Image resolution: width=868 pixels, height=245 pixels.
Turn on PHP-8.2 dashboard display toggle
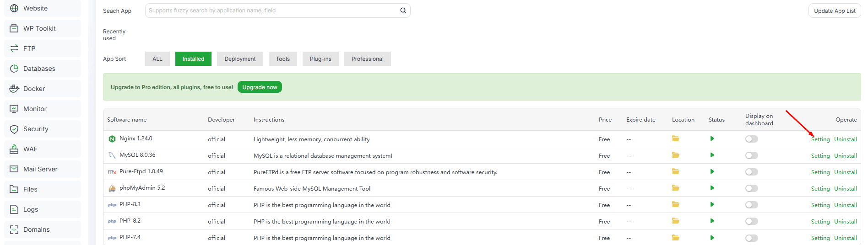point(751,221)
